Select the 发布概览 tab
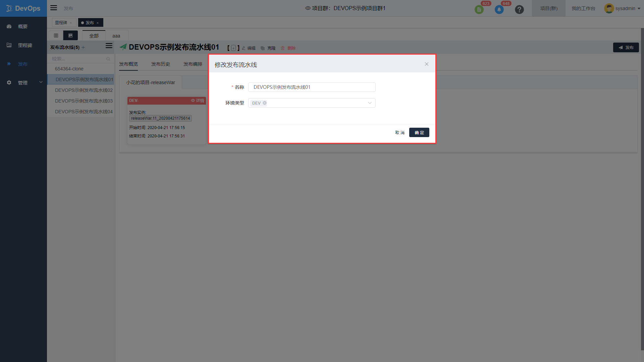The height and width of the screenshot is (362, 644). click(129, 64)
